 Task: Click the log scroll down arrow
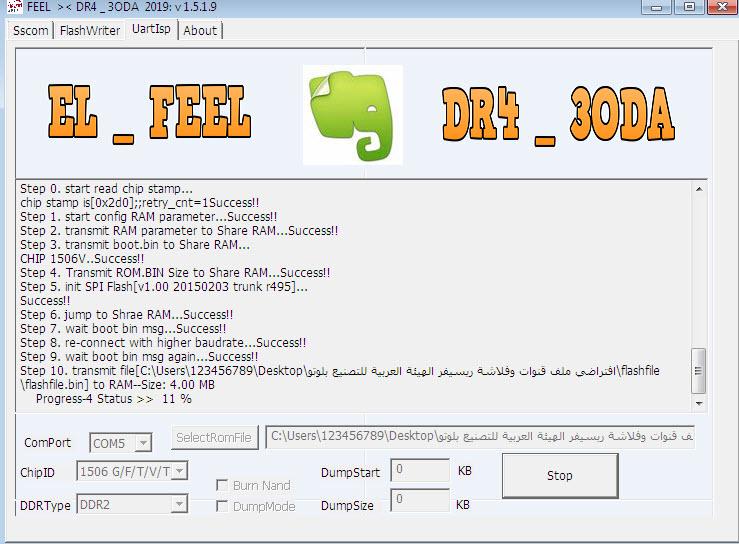click(x=699, y=403)
